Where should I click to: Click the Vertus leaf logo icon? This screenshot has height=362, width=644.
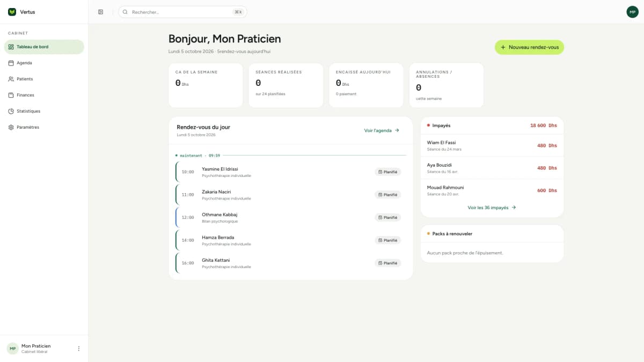(12, 12)
